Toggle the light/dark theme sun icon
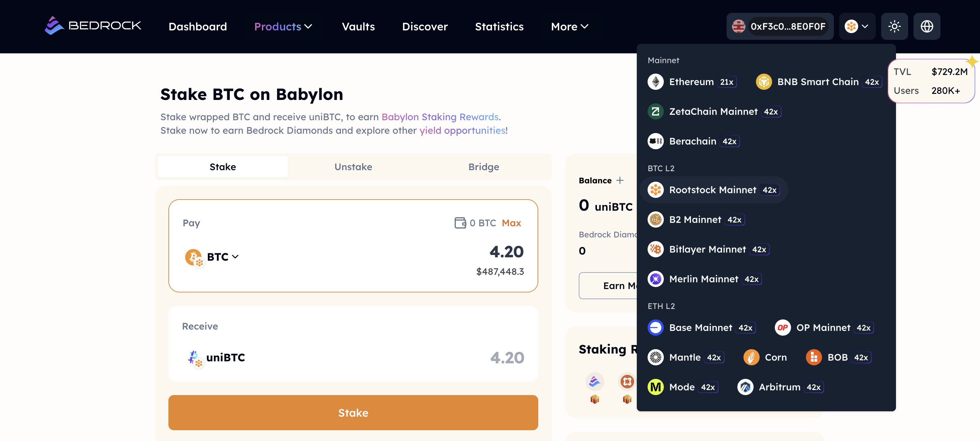Image resolution: width=980 pixels, height=441 pixels. [x=894, y=26]
